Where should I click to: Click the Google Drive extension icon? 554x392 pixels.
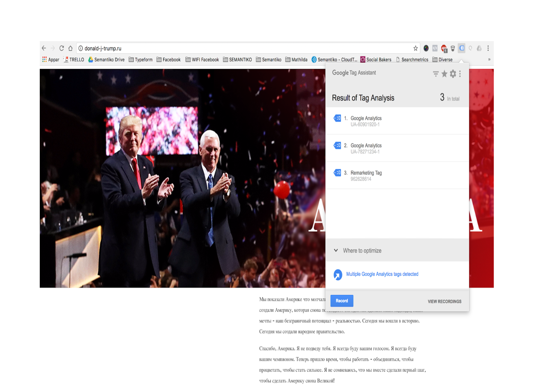coord(479,48)
